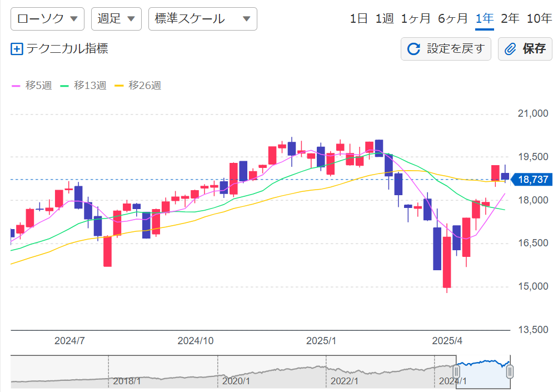
Task: Select the 1ヶ月 range tab
Action: 415,18
